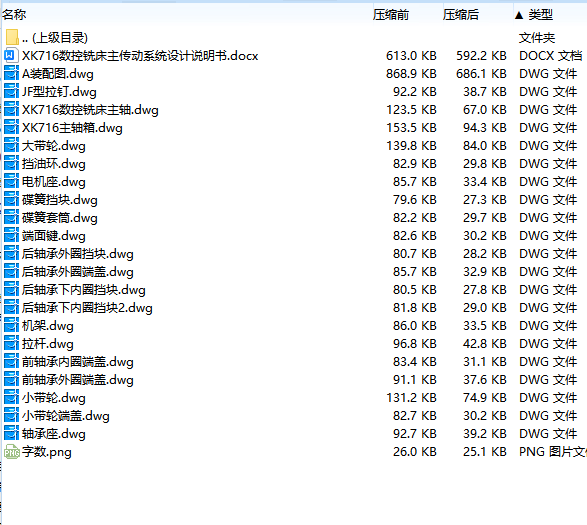Screen dimensions: 587x525
Task: Select the 碟簧挡块.dwg file name
Action: [60, 200]
